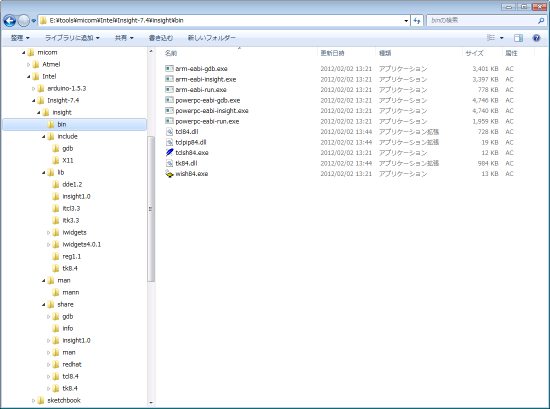Click the search magnifier icon
The height and width of the screenshot is (409, 550).
pyautogui.click(x=541, y=21)
